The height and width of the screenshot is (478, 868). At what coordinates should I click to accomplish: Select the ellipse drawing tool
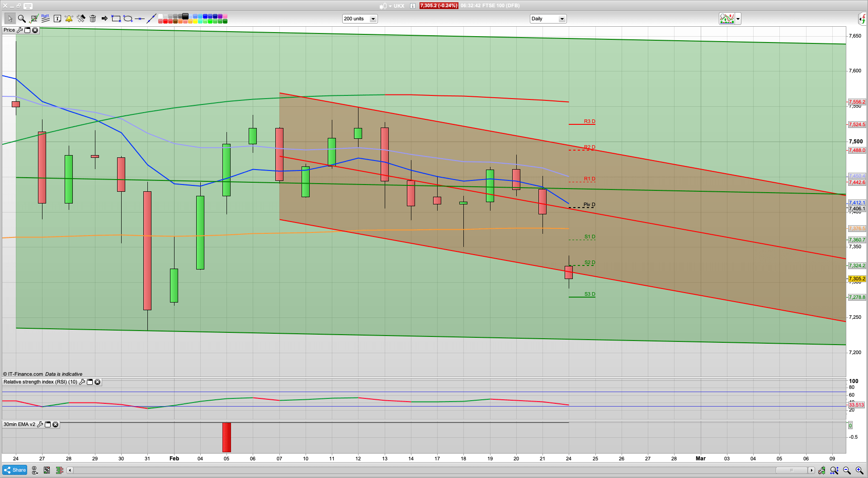point(128,19)
